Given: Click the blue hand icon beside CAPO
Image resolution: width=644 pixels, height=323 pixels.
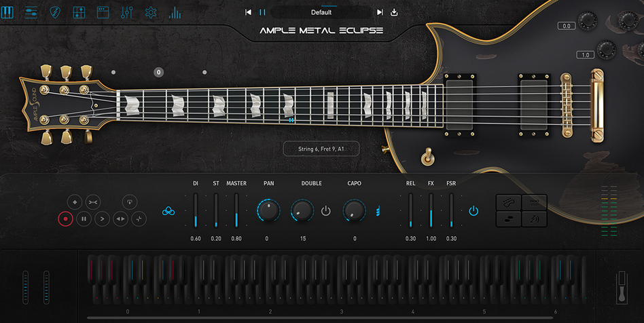Looking at the screenshot, I should (x=378, y=211).
